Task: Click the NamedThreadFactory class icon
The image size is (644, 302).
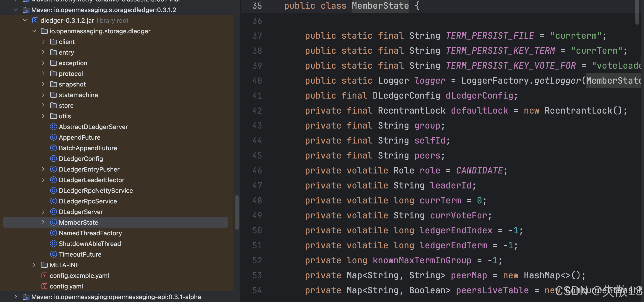Action: click(53, 233)
